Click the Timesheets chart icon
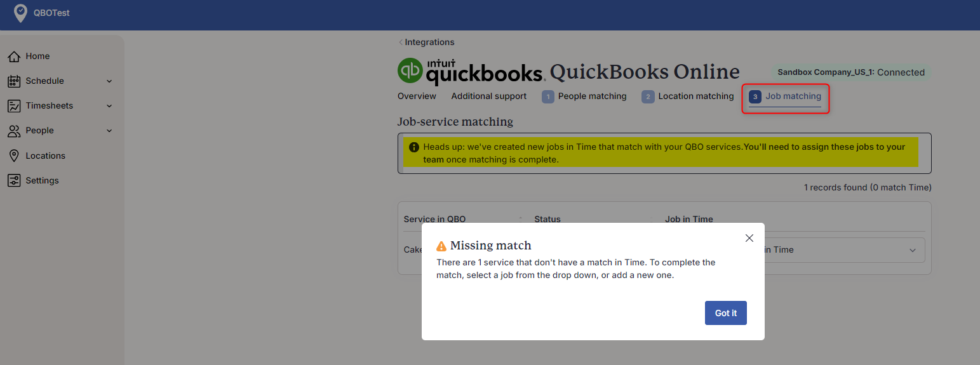980x365 pixels. pos(14,106)
